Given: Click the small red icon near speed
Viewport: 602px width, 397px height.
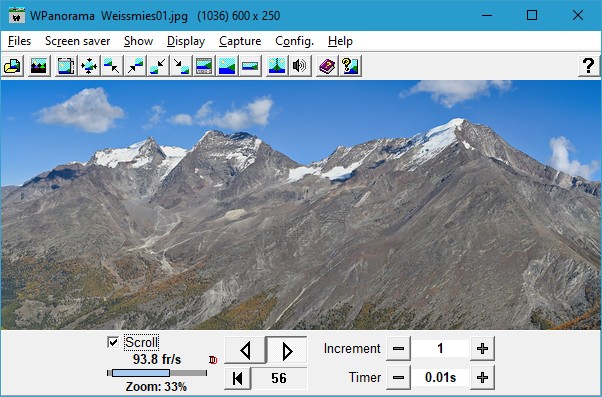Looking at the screenshot, I should tap(213, 360).
